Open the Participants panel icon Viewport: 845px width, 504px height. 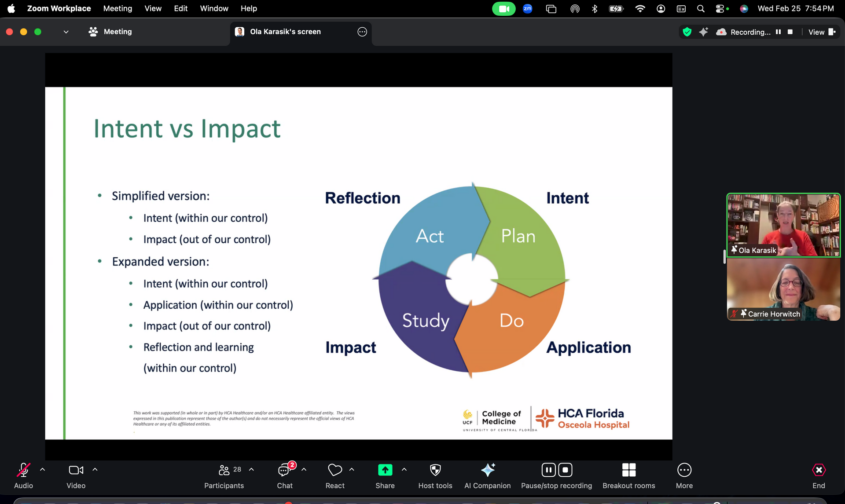(x=224, y=470)
